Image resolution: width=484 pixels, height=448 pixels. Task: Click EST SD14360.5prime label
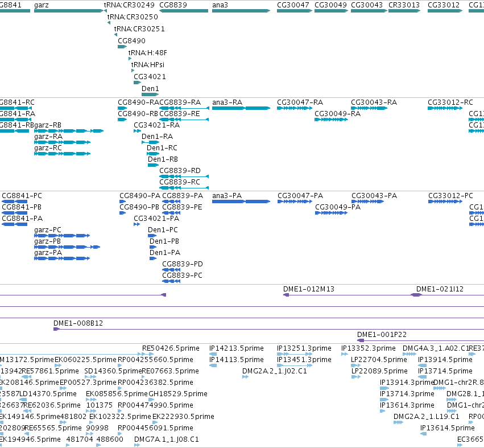click(113, 371)
